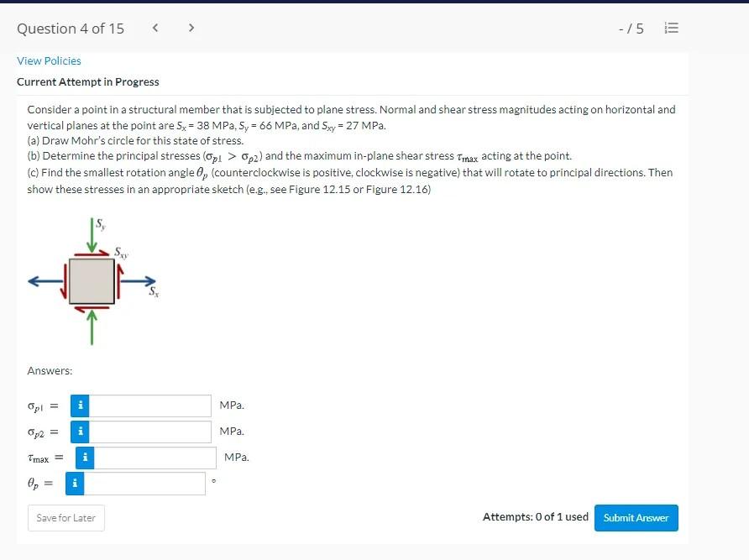Click the Current Attempt in Progress label
The width and height of the screenshot is (749, 560).
[x=88, y=81]
